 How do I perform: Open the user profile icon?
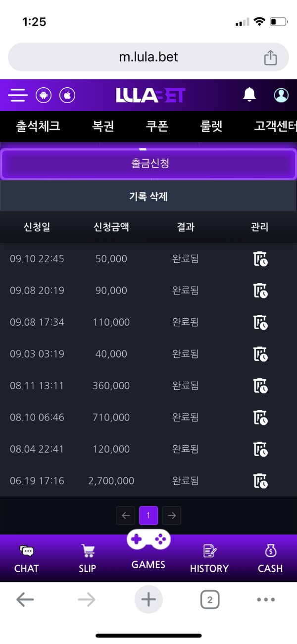(281, 95)
